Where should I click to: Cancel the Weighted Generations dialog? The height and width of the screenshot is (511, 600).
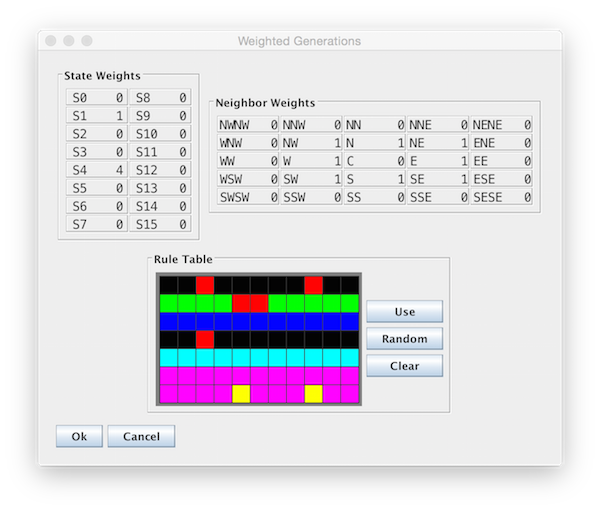coord(141,436)
